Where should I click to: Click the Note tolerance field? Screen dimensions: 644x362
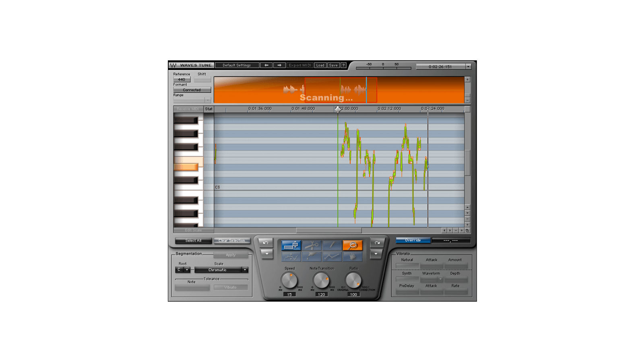point(192,288)
